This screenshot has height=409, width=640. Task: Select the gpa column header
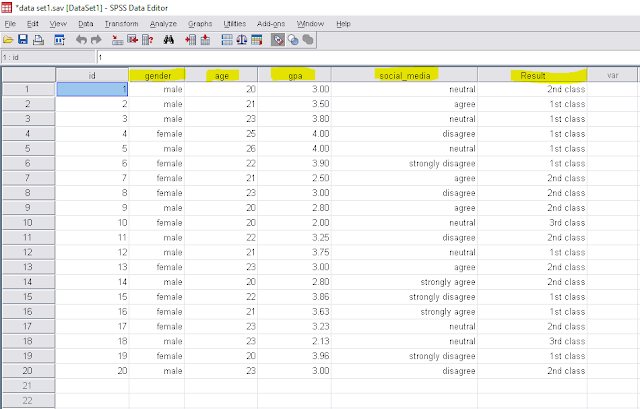click(295, 75)
